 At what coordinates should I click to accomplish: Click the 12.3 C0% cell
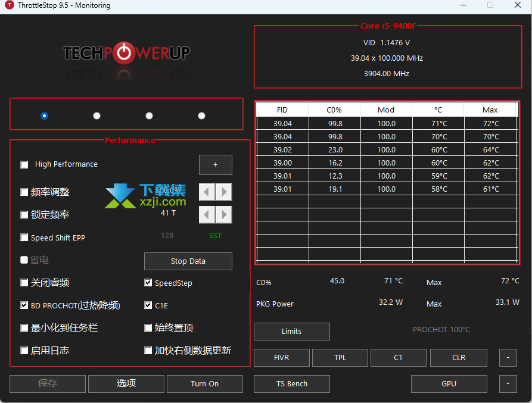tap(335, 176)
